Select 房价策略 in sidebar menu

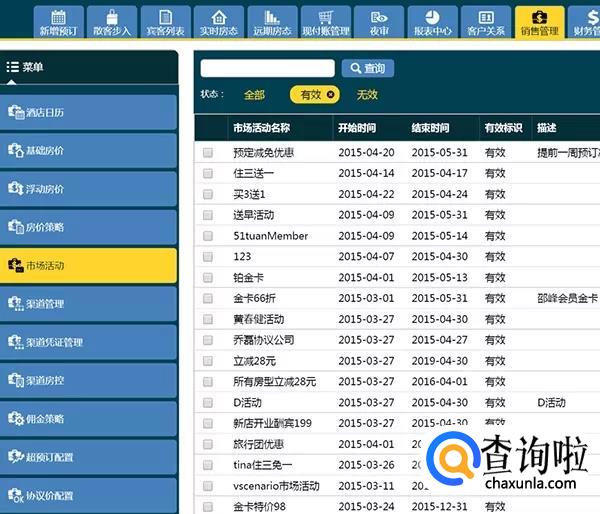click(88, 227)
